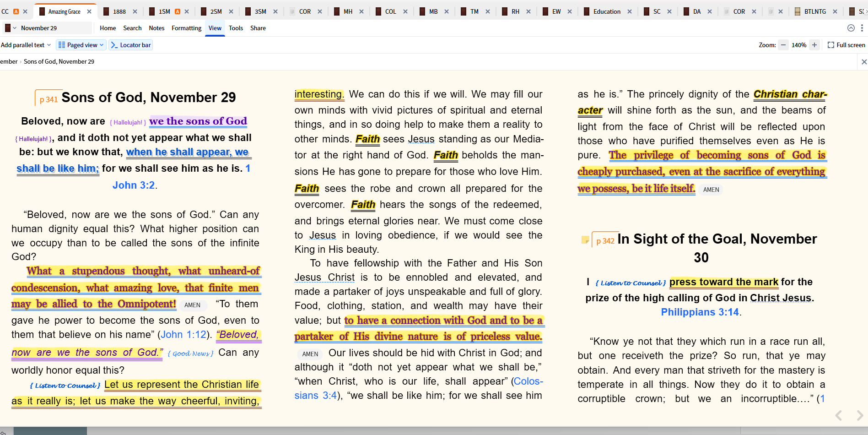868x435 pixels.
Task: Open the Formatting menu
Action: coord(186,28)
